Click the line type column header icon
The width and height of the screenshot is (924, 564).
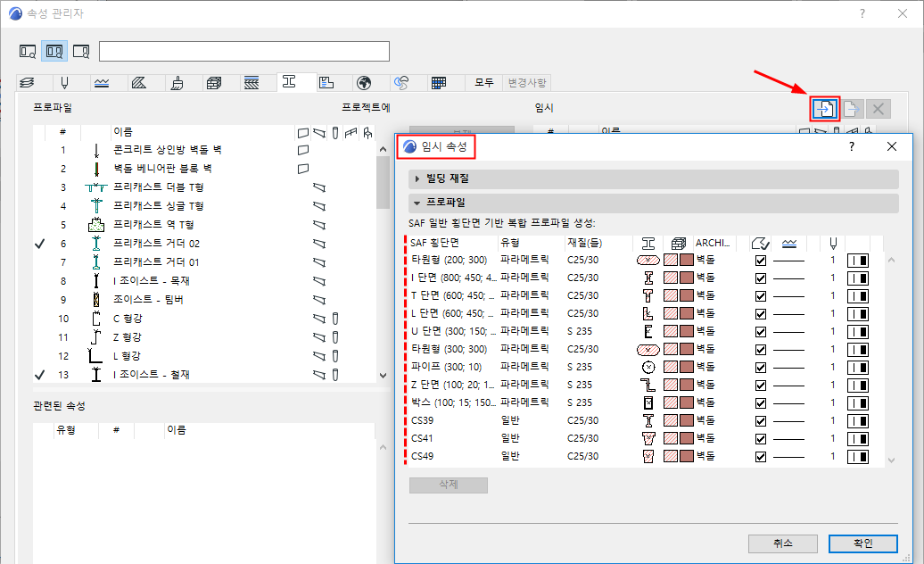click(x=789, y=243)
